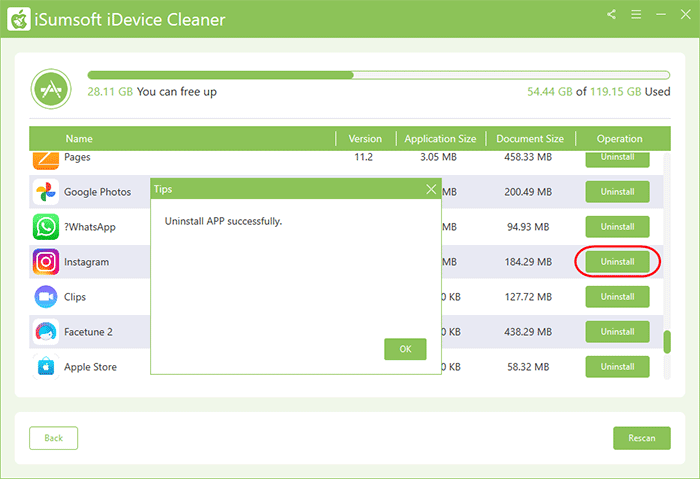Minimize the iDevice Cleaner window
The width and height of the screenshot is (700, 479).
point(661,14)
